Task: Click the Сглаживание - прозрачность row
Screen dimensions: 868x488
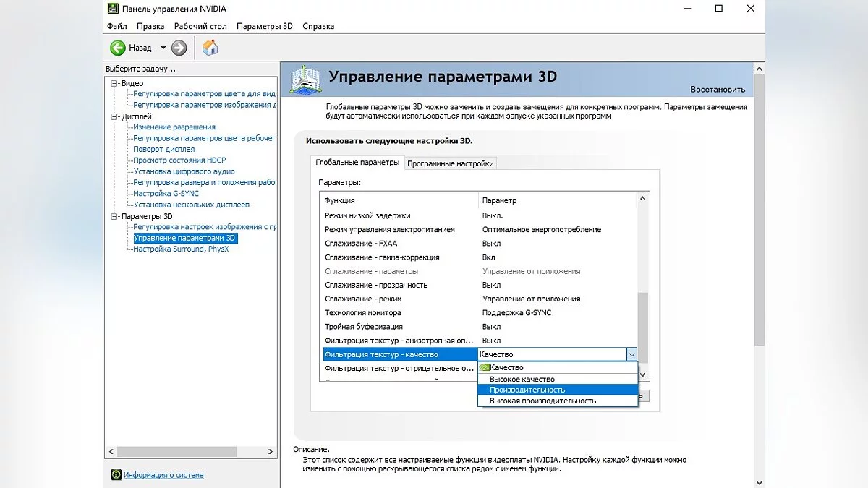Action: (478, 285)
